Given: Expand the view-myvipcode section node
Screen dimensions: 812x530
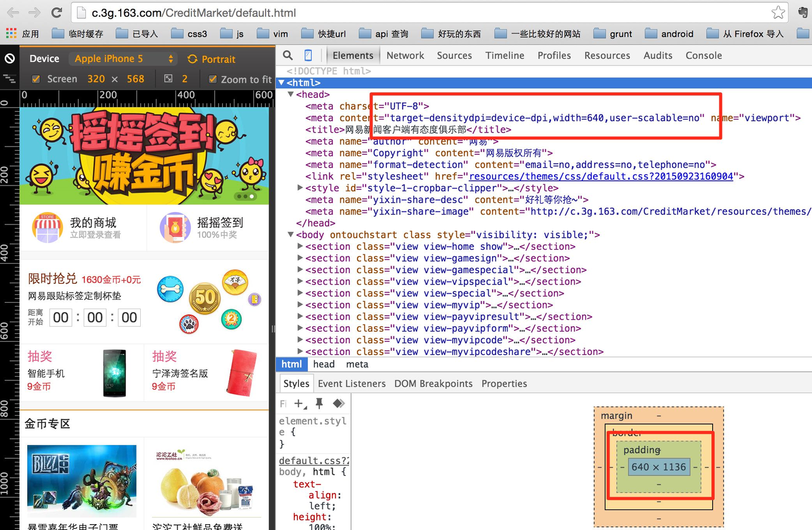Looking at the screenshot, I should coord(300,340).
